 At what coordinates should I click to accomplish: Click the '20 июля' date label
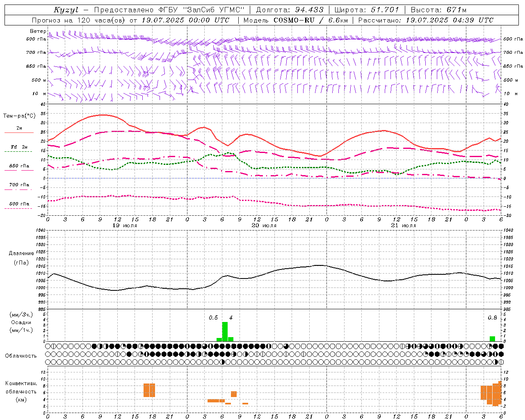coord(264,226)
